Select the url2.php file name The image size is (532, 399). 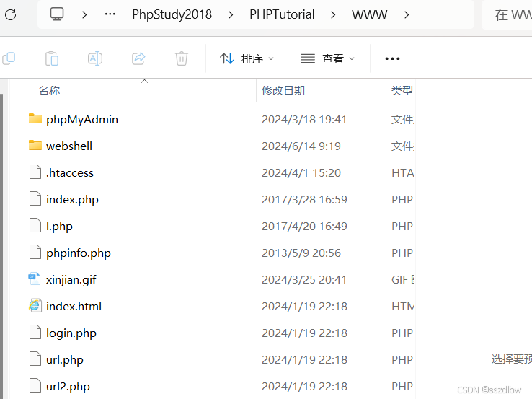tap(68, 387)
